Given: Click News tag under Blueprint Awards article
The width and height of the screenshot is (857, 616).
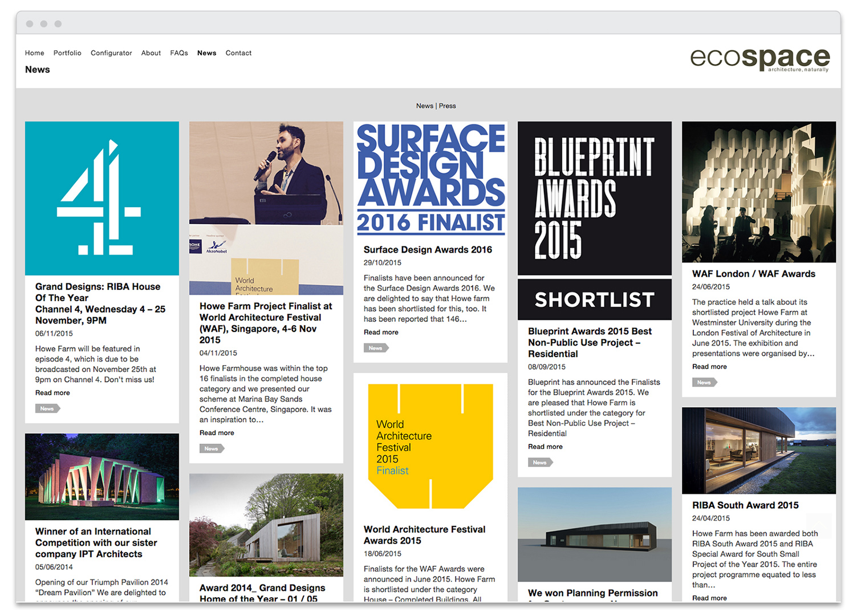Looking at the screenshot, I should click(x=540, y=463).
